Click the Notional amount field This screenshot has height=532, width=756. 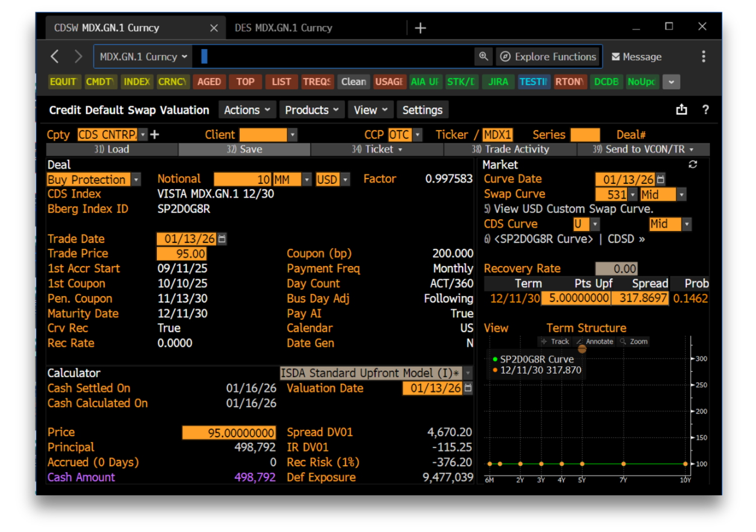pyautogui.click(x=243, y=179)
